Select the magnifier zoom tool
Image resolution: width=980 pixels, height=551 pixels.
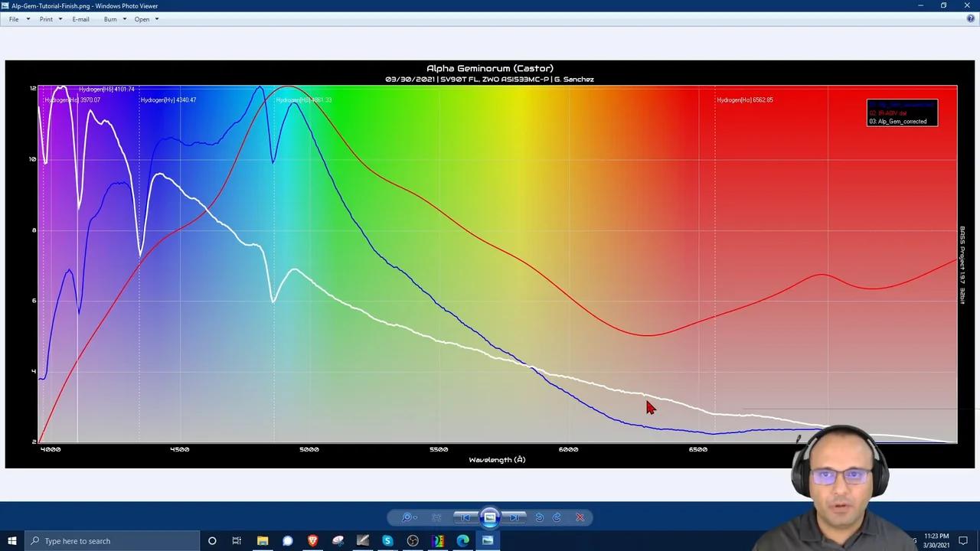tap(407, 517)
